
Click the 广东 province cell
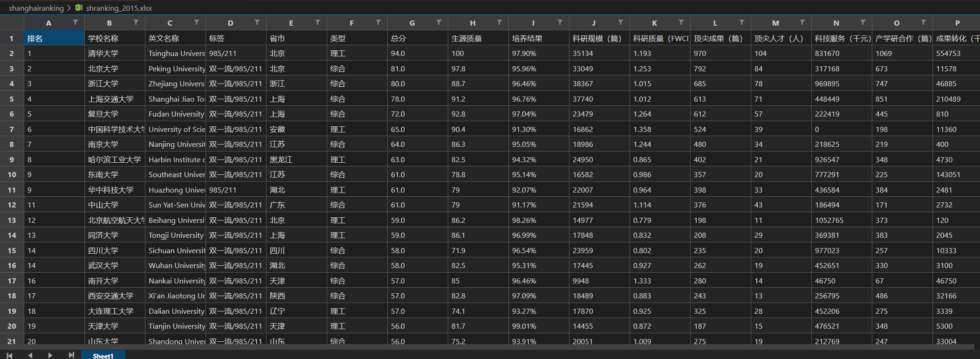(296, 205)
